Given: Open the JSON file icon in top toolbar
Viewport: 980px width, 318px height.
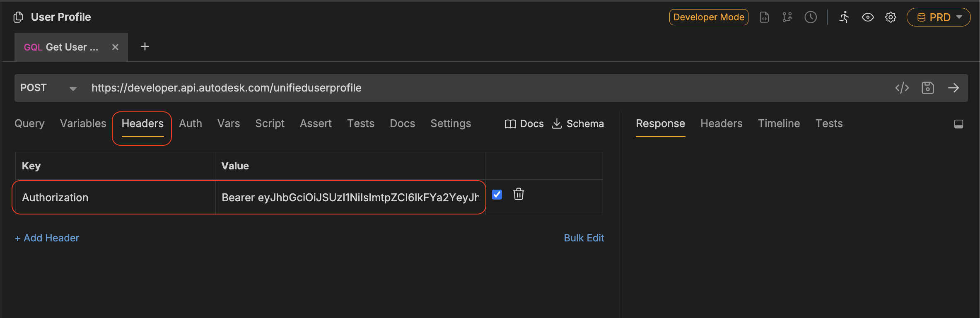Looking at the screenshot, I should coord(764,17).
